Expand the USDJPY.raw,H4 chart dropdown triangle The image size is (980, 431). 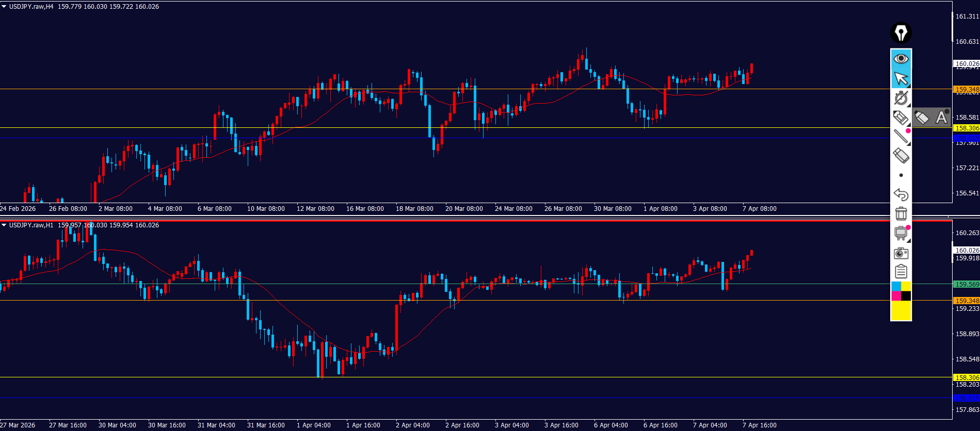(4, 7)
